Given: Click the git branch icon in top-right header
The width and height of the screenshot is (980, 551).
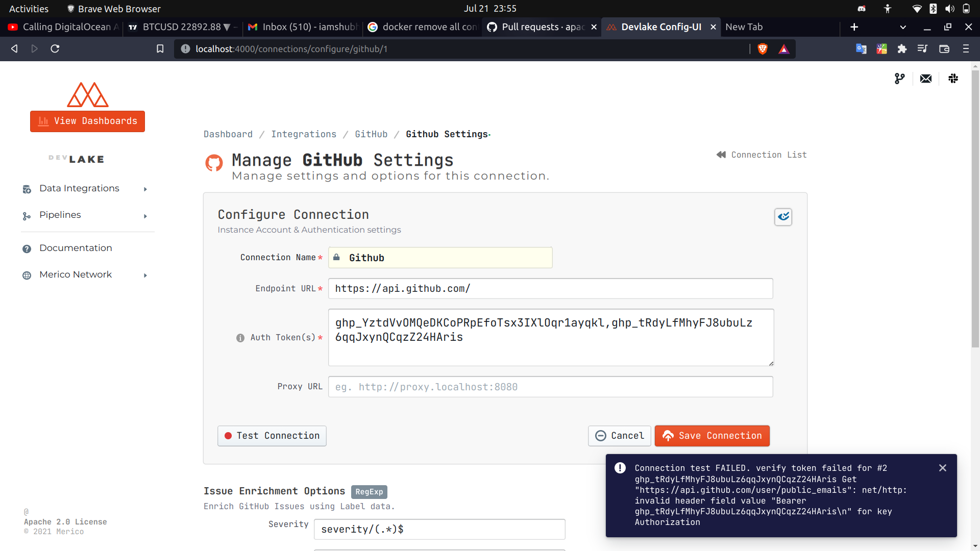Looking at the screenshot, I should point(899,79).
